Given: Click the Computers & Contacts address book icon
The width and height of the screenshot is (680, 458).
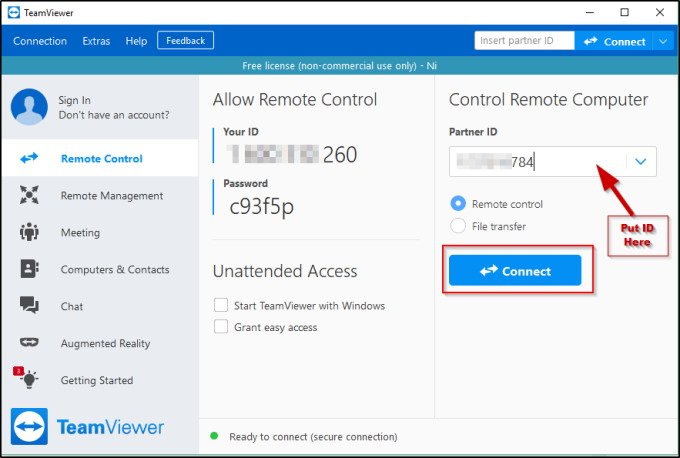Looking at the screenshot, I should (29, 269).
